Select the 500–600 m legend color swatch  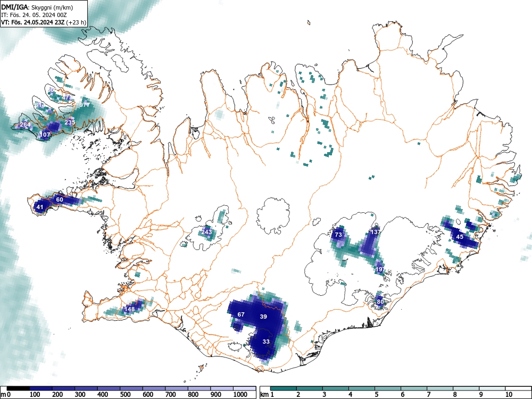pos(131,388)
